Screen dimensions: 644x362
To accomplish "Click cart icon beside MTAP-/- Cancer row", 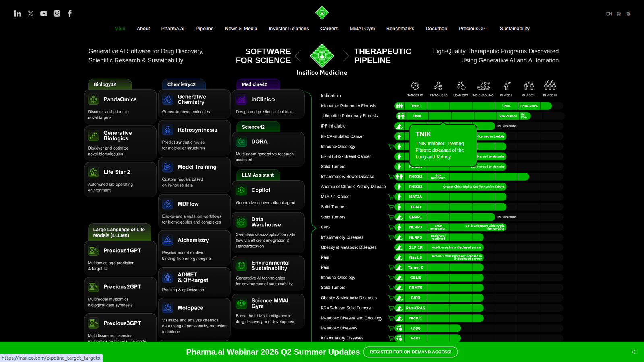I will pyautogui.click(x=391, y=197).
